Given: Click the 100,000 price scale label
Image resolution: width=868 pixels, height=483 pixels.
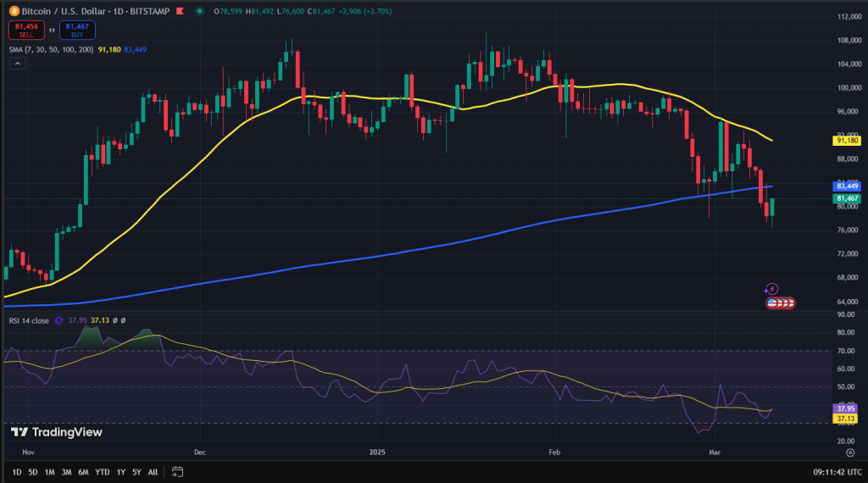Looking at the screenshot, I should click(x=849, y=87).
